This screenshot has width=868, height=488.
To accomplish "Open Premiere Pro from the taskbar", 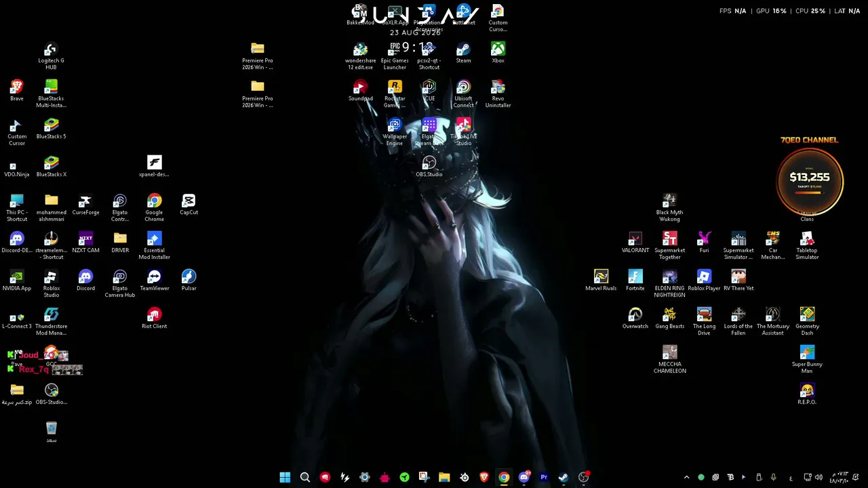I will (543, 477).
